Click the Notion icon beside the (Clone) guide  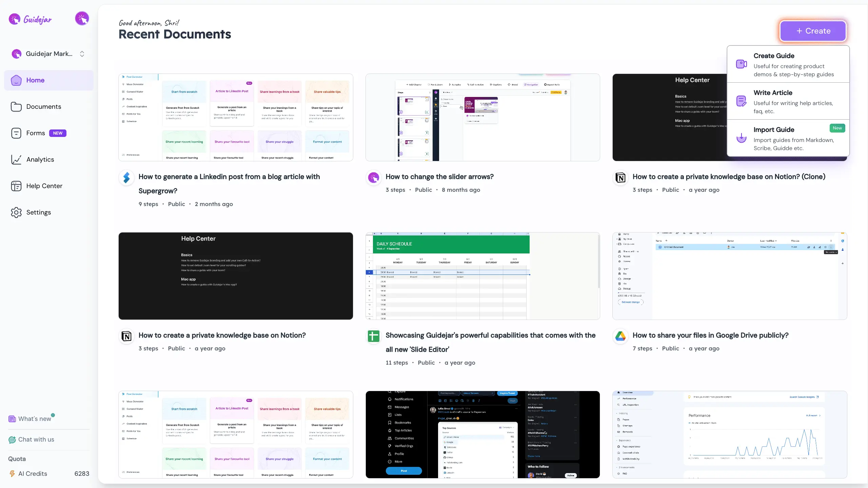pyautogui.click(x=620, y=178)
